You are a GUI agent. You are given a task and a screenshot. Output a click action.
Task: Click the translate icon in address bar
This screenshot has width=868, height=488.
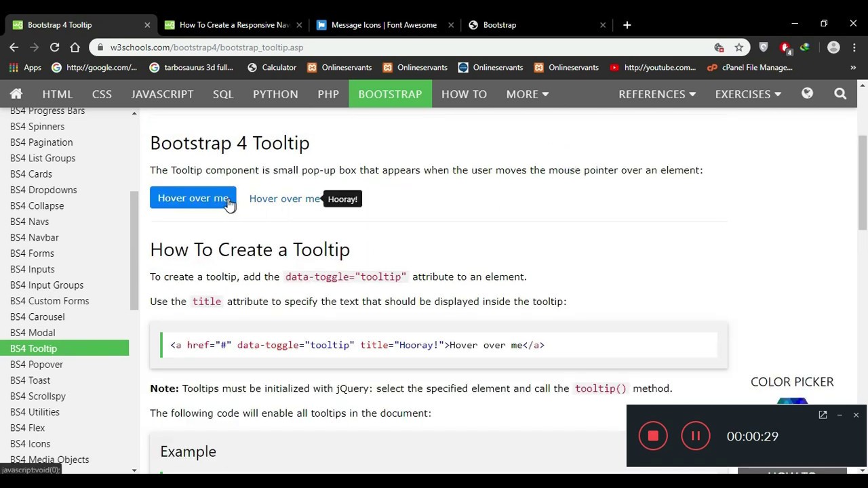pyautogui.click(x=719, y=47)
